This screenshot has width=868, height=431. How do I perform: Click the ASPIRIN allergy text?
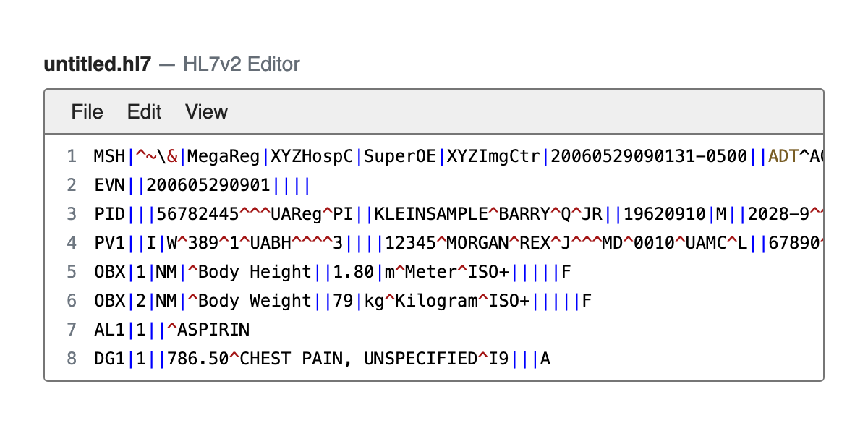point(213,330)
